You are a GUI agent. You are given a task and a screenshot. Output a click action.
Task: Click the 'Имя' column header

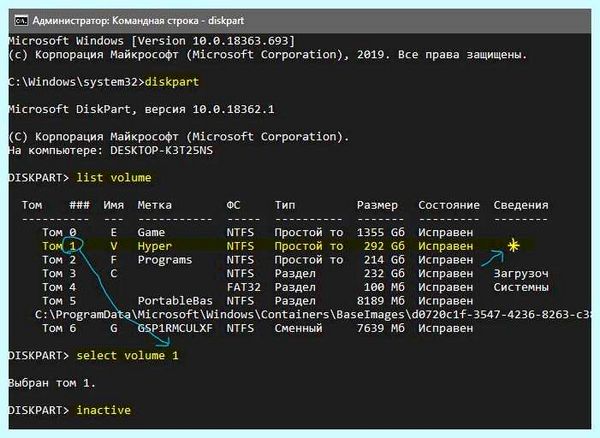113,205
